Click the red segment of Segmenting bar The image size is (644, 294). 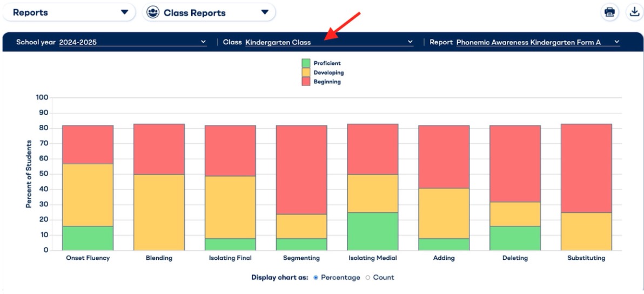tap(301, 170)
